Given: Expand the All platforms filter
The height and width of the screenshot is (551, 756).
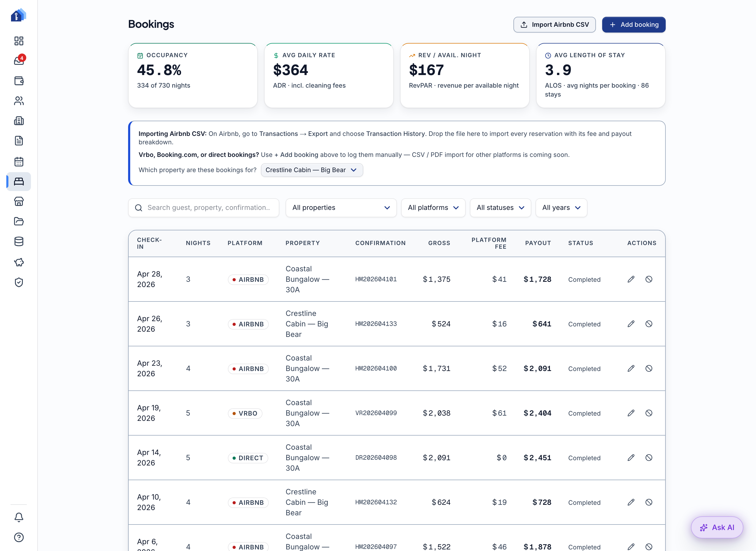Looking at the screenshot, I should 433,208.
